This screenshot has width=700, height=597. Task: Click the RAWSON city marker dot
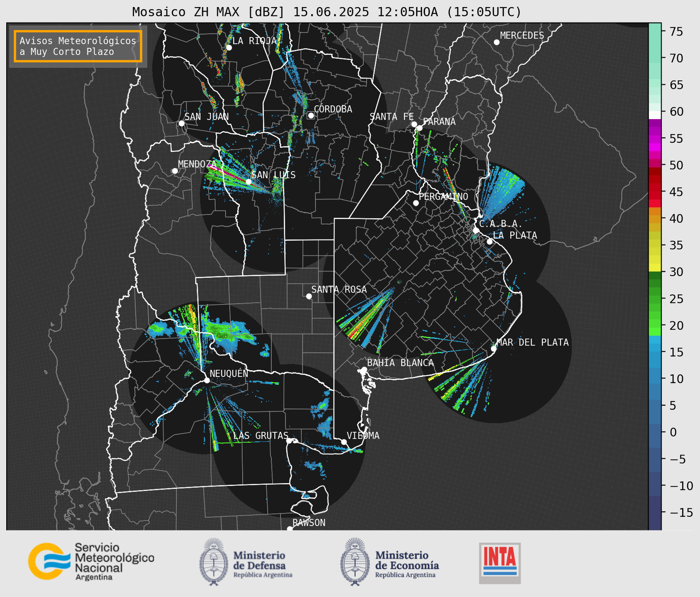point(290,529)
